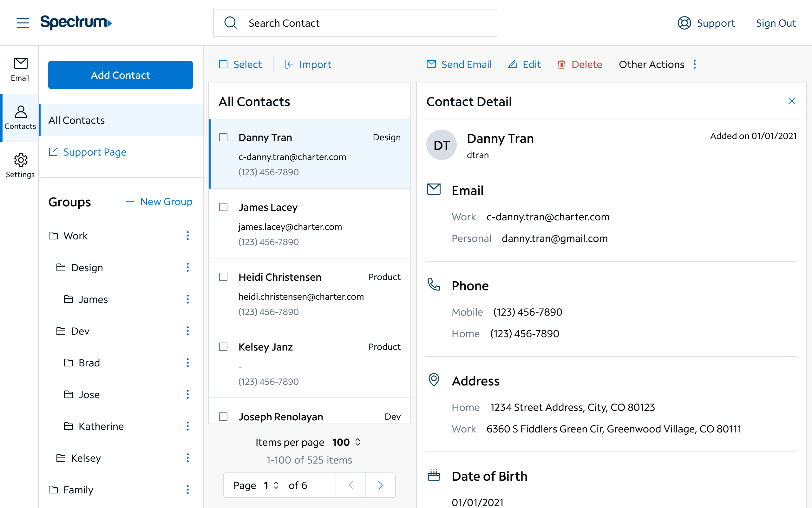The height and width of the screenshot is (508, 812).
Task: Open Heidi Christensen contact entry
Action: click(x=309, y=293)
